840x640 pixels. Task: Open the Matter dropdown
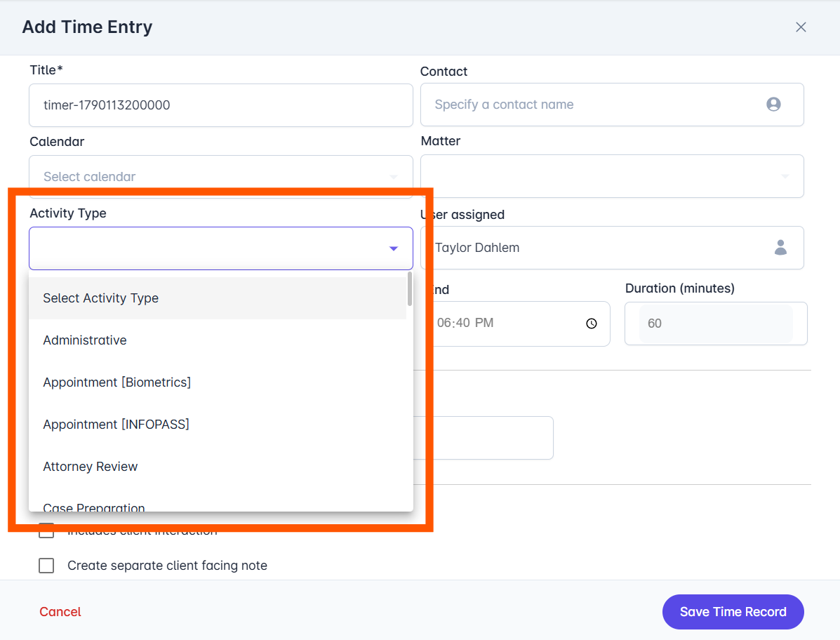612,176
